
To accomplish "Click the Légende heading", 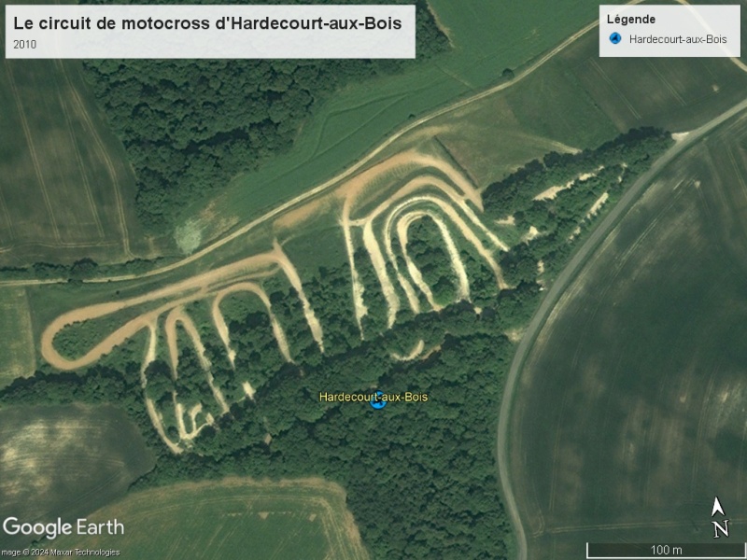I will point(631,19).
